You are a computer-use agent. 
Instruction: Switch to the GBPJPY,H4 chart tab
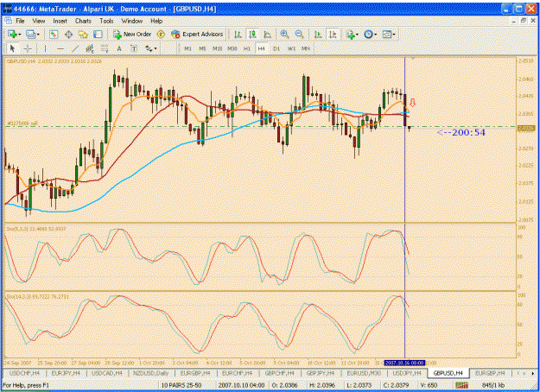click(x=321, y=373)
